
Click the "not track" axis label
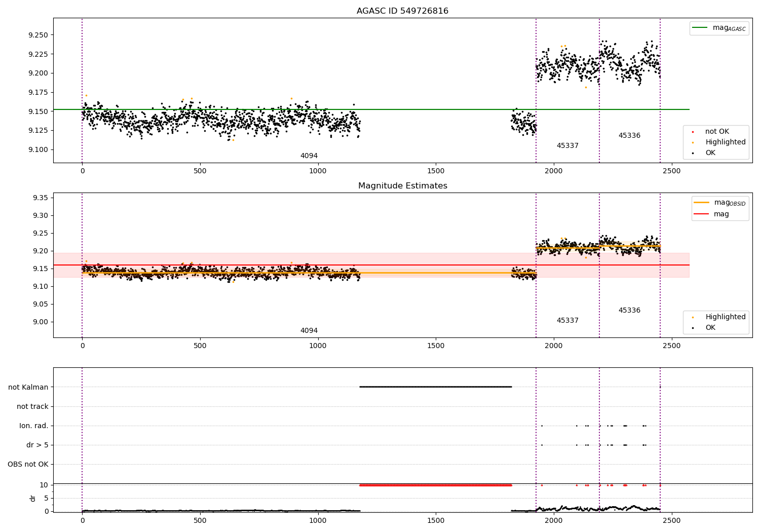(x=32, y=406)
